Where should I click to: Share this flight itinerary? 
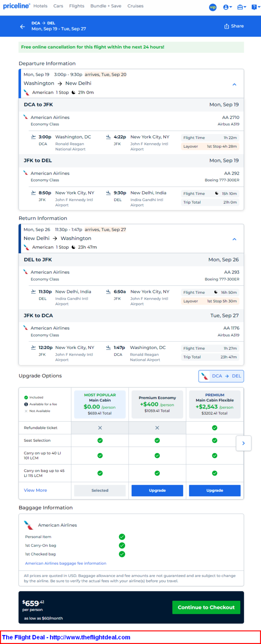coord(234,26)
